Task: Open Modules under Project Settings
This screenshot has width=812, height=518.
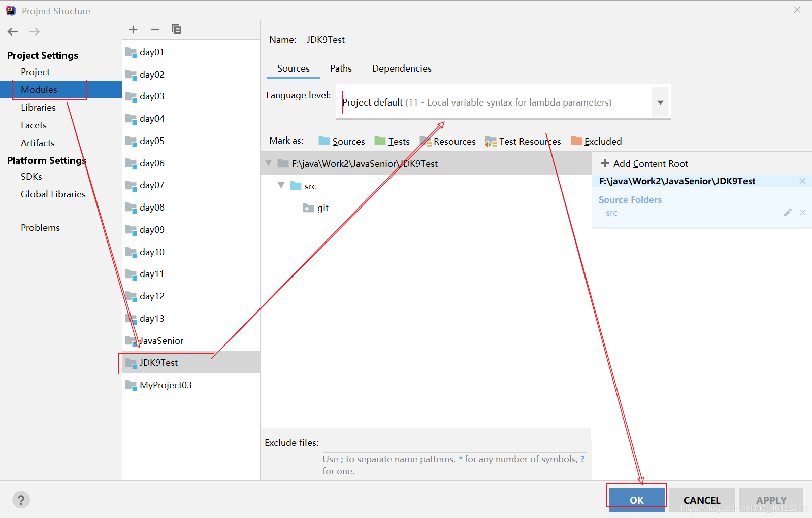Action: (x=61, y=90)
